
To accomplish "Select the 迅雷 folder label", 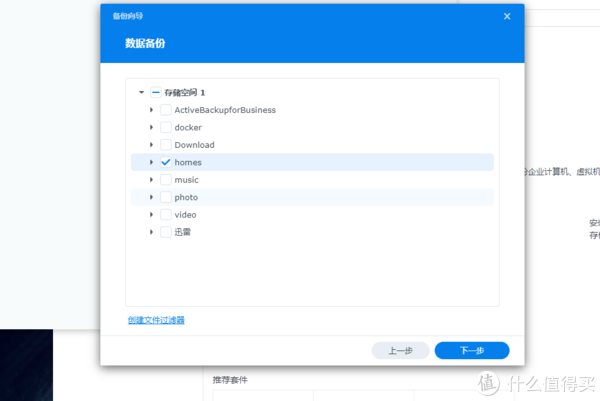I will pyautogui.click(x=183, y=232).
